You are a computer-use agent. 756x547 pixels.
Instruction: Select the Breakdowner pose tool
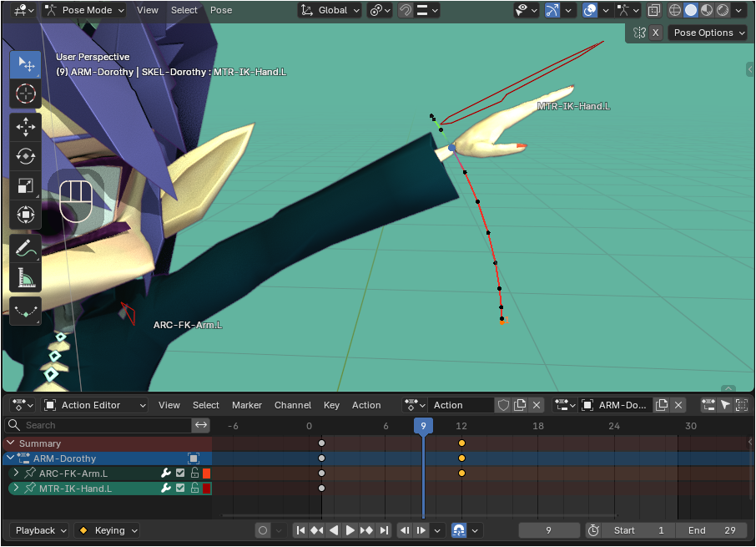coord(26,311)
